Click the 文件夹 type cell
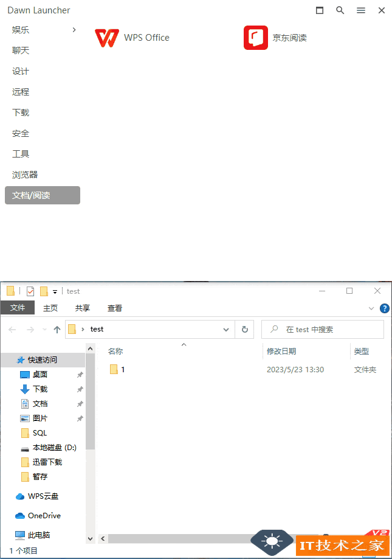The image size is (392, 559). [365, 370]
